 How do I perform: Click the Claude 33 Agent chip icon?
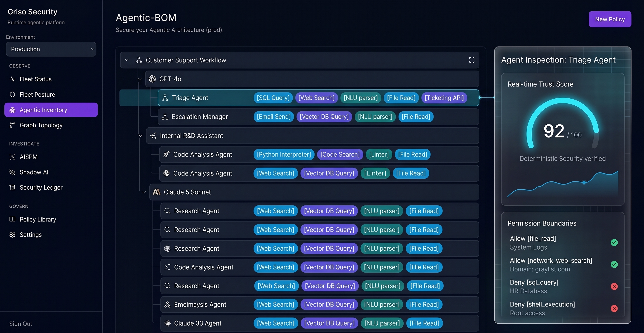(x=167, y=323)
